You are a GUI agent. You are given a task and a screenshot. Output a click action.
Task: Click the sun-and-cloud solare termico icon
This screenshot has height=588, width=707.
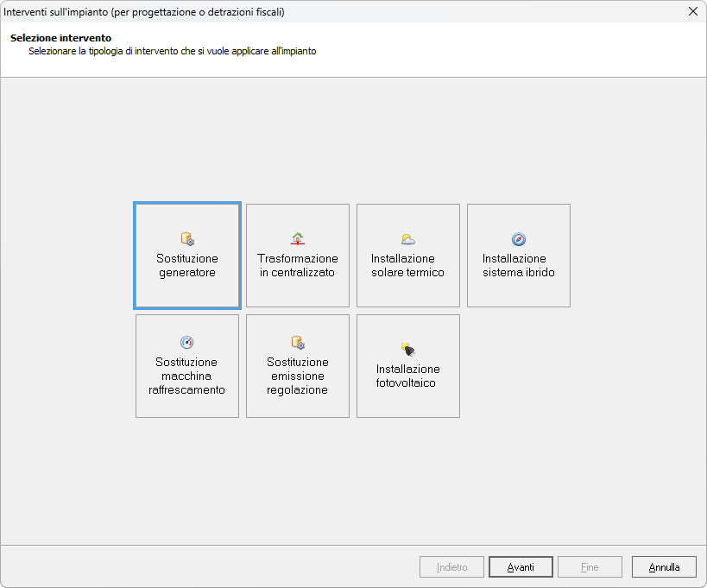pos(408,239)
